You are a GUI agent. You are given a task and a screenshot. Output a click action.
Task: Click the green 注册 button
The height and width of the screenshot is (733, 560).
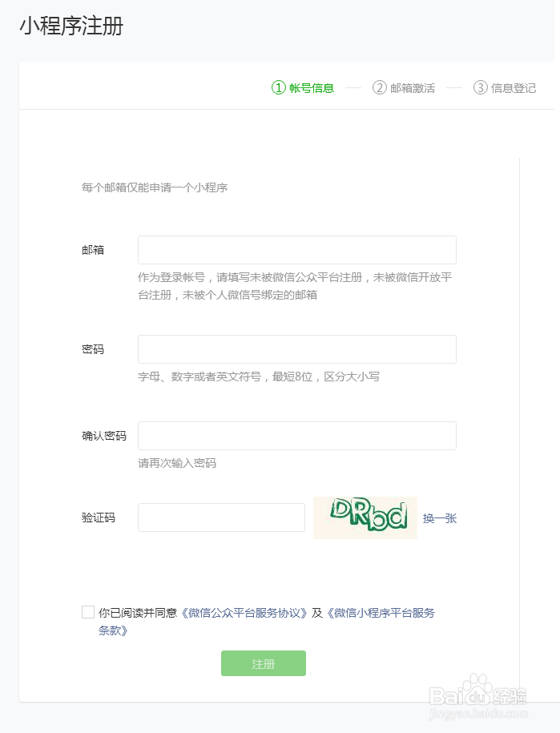click(264, 663)
